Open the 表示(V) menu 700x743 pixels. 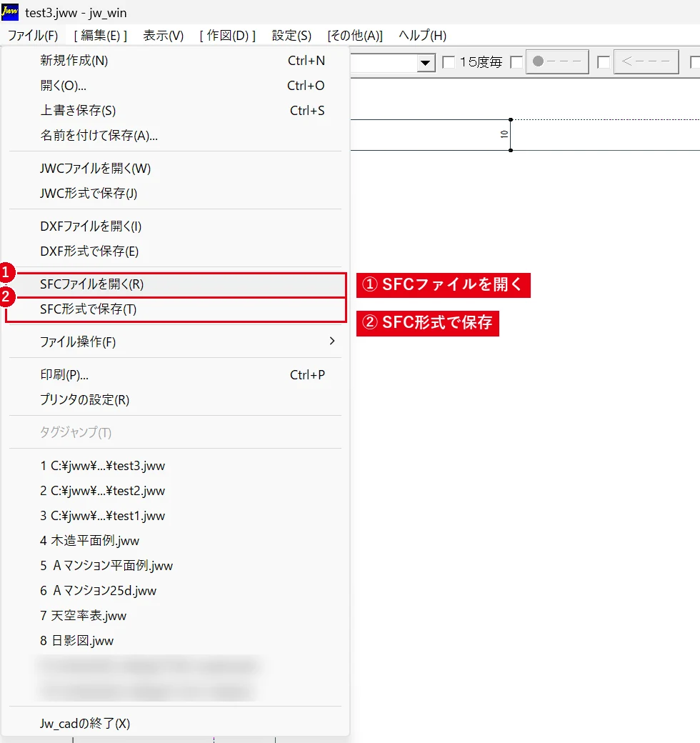164,36
